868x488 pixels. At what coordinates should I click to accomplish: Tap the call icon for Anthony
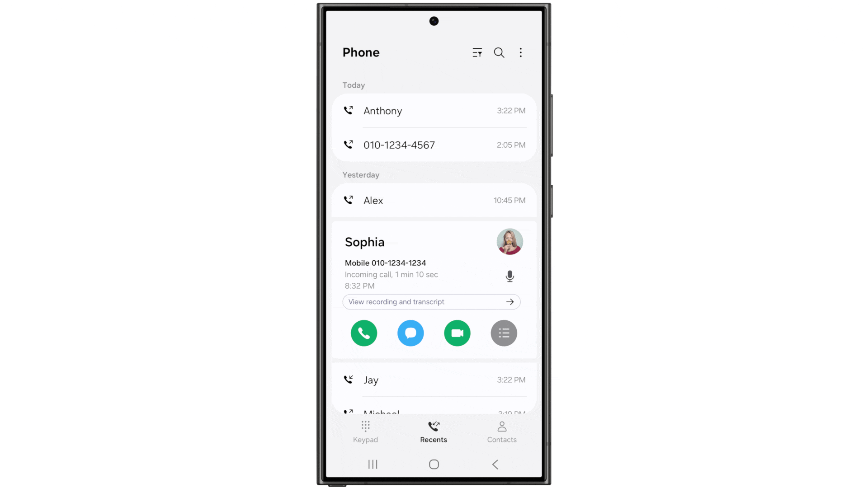(x=349, y=110)
